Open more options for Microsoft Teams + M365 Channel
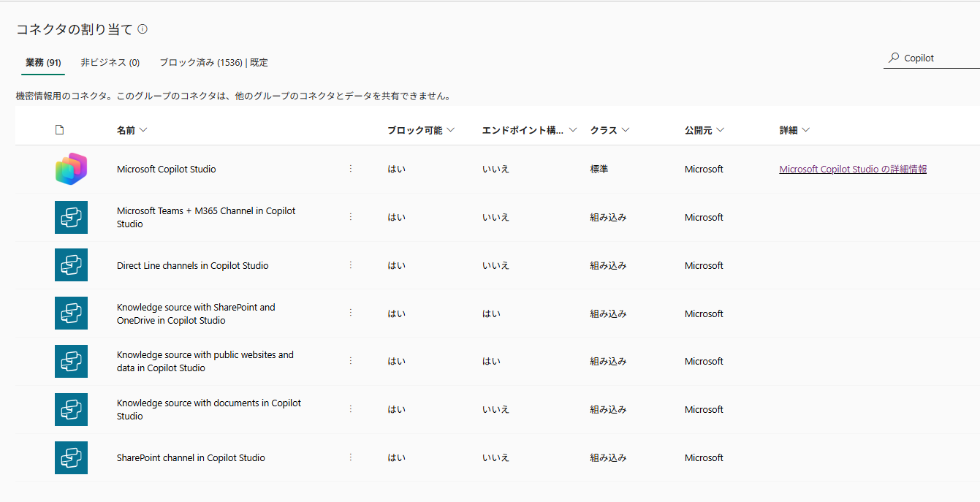The image size is (980, 502). click(x=350, y=217)
